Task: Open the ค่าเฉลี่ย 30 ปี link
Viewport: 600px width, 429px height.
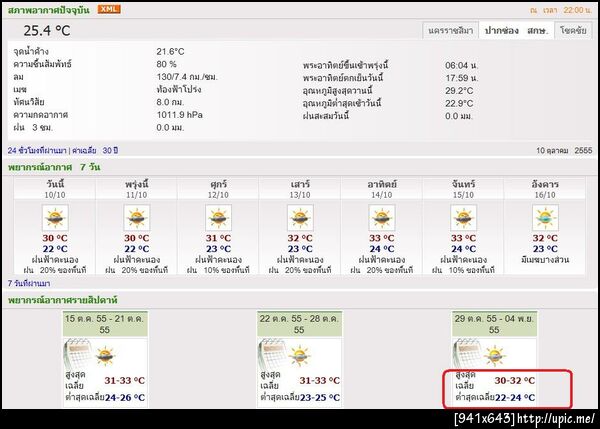Action: pyautogui.click(x=95, y=150)
